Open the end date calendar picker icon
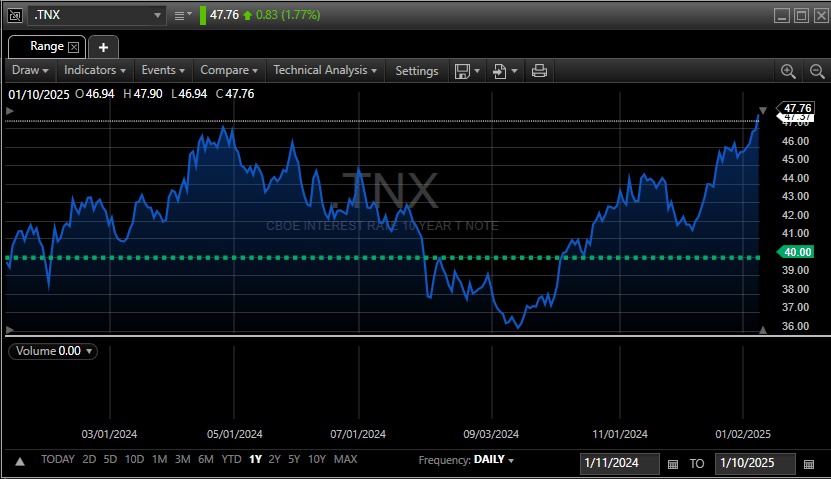Viewport: 831px width, 479px height. point(808,464)
